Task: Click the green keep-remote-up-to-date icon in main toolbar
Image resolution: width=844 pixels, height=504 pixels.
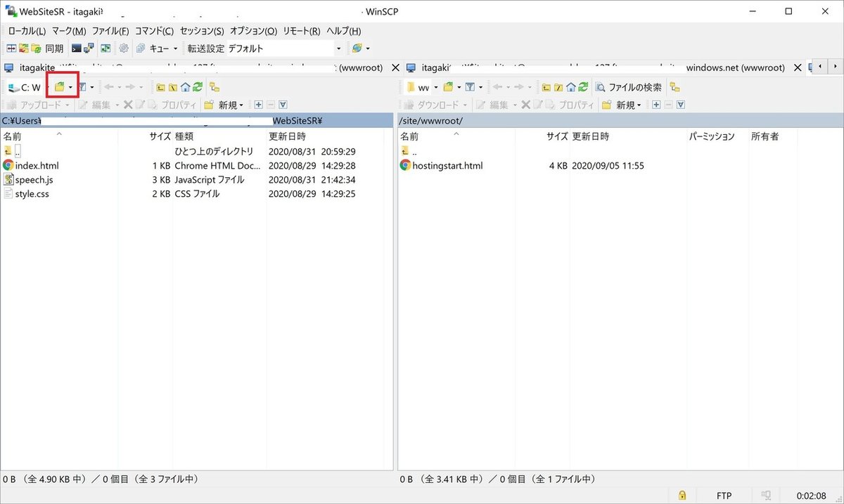Action: tap(105, 49)
